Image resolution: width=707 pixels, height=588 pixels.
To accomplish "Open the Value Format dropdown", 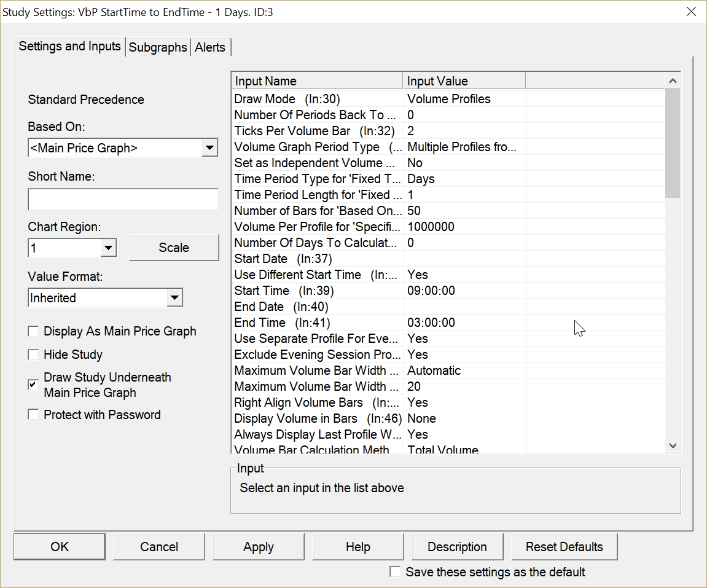I will pos(175,298).
